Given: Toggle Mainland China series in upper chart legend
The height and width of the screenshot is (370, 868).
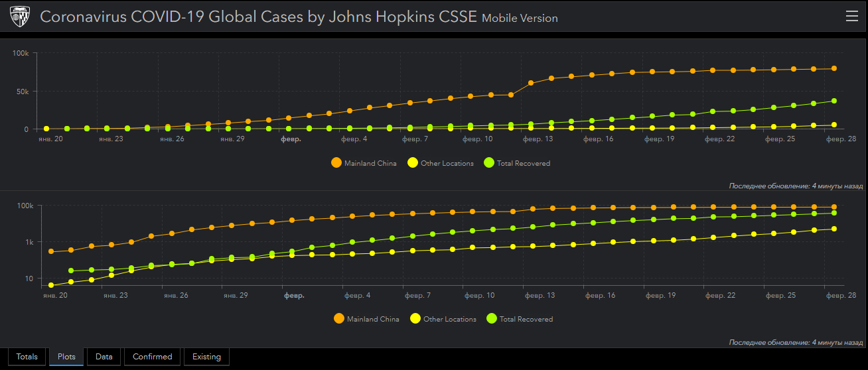Looking at the screenshot, I should pyautogui.click(x=364, y=163).
